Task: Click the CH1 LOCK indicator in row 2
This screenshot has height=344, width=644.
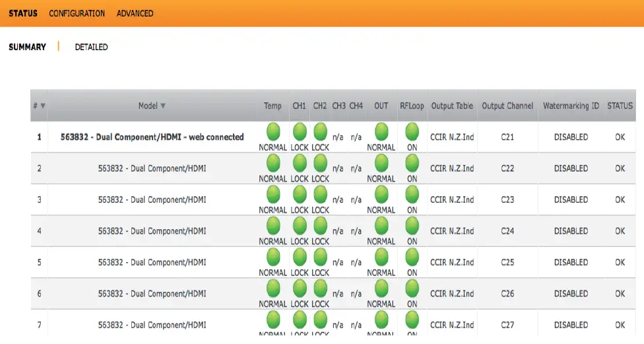Action: tap(300, 163)
